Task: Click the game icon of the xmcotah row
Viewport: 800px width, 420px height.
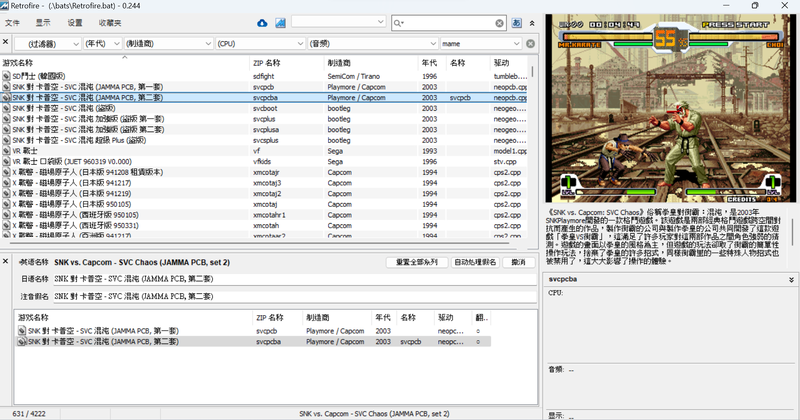Action: pos(6,226)
